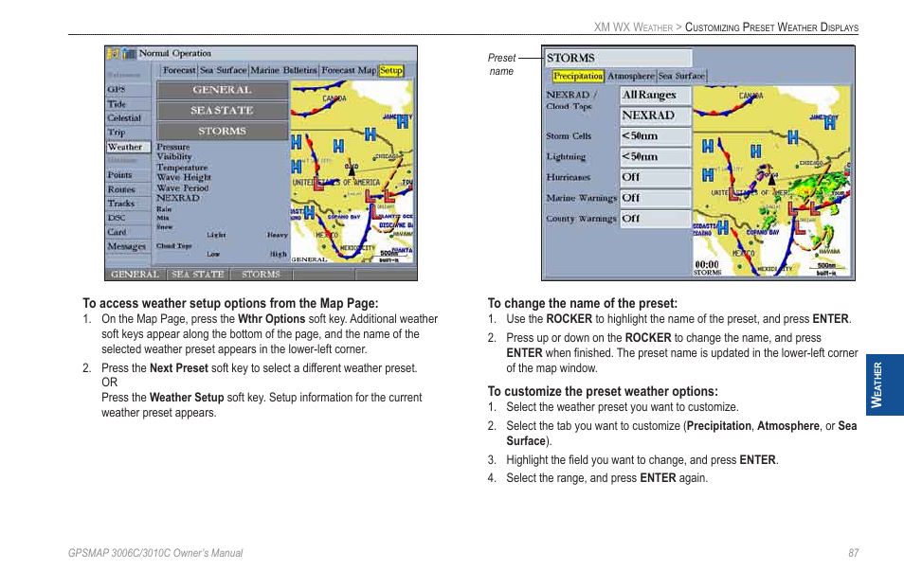The height and width of the screenshot is (588, 904).
Task: Click the weather map in Normal Operation screen
Action: [352, 171]
